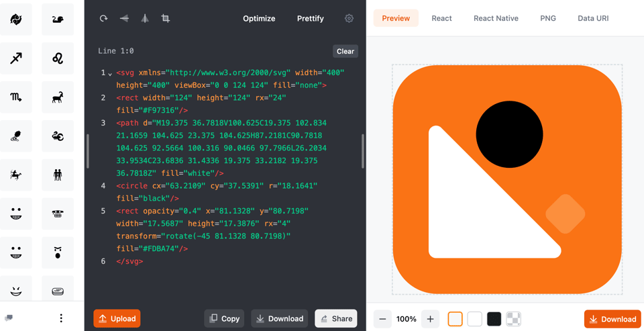Screen dimensions: 644x331
Task: Switch to the Data URI tab
Action: click(593, 18)
